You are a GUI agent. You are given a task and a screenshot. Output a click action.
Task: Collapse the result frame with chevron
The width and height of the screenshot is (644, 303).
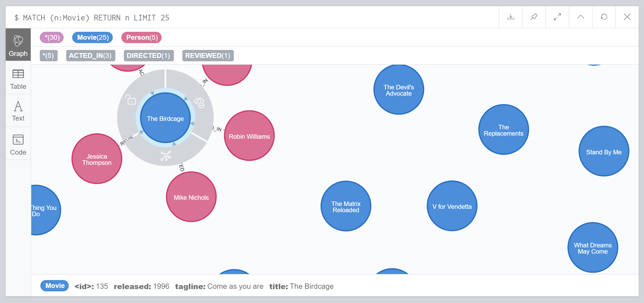point(580,17)
